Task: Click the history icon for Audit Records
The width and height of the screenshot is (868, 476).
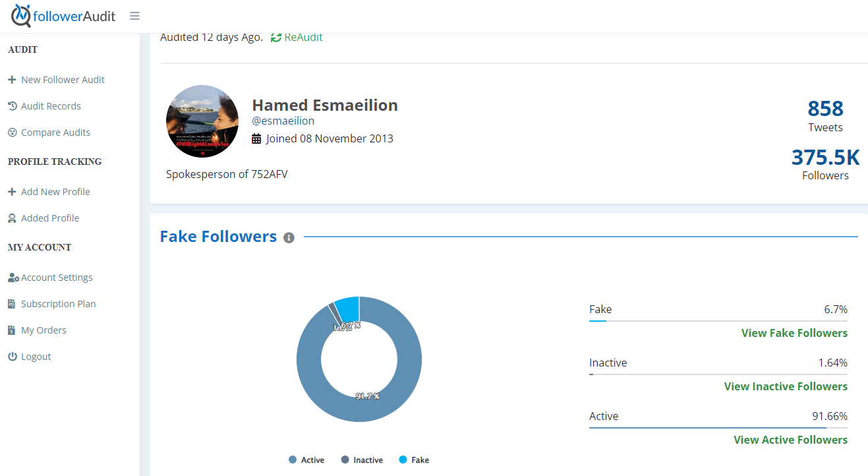Action: 12,106
